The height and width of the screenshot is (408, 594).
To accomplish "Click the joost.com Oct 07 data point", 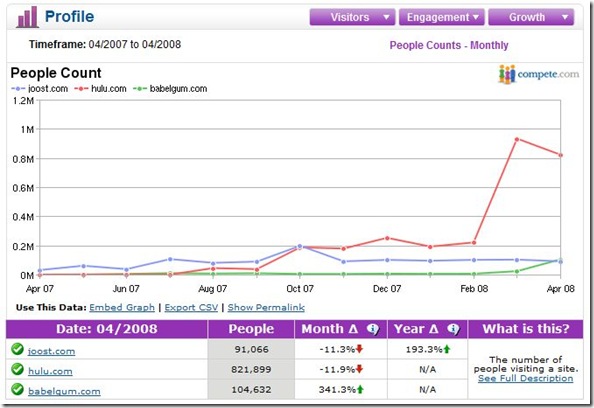I will (300, 246).
